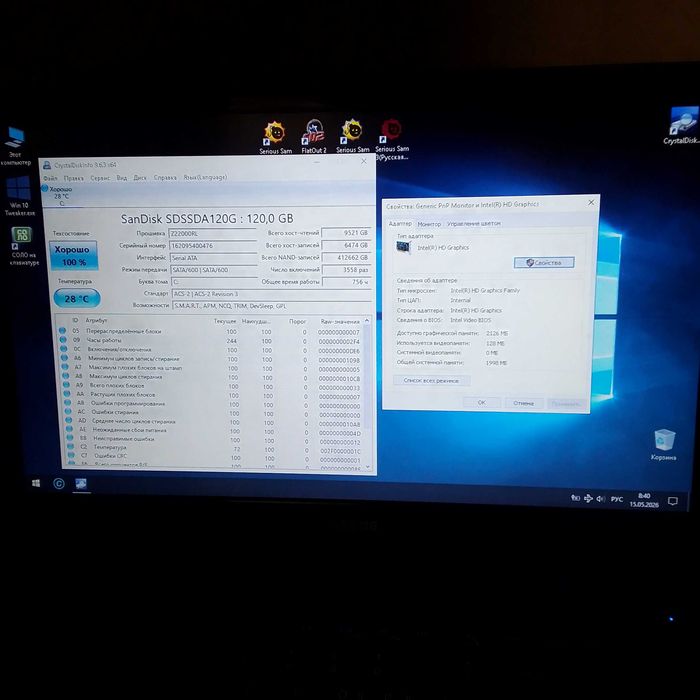Image resolution: width=700 pixels, height=700 pixels.
Task: Open the СОЛО на клавиатуре shortcut
Action: pyautogui.click(x=23, y=246)
